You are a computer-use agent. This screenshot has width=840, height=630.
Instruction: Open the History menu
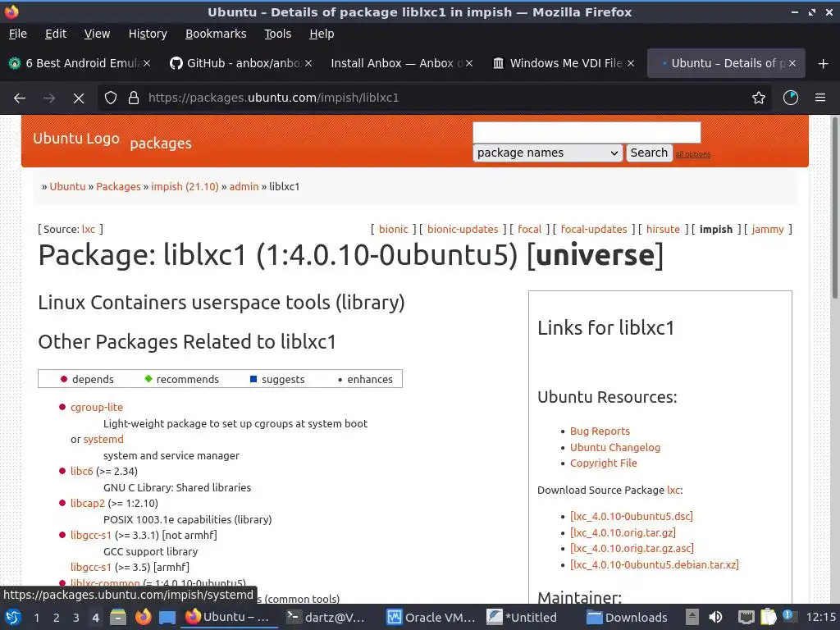pyautogui.click(x=148, y=34)
